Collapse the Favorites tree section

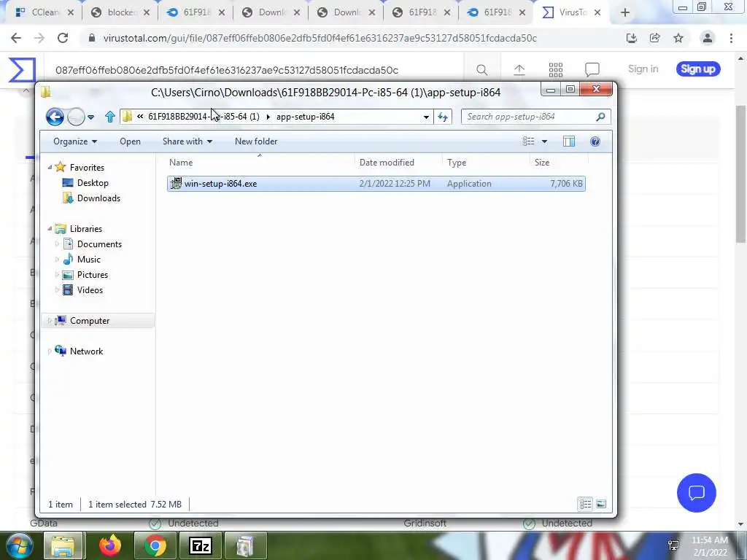(50, 167)
